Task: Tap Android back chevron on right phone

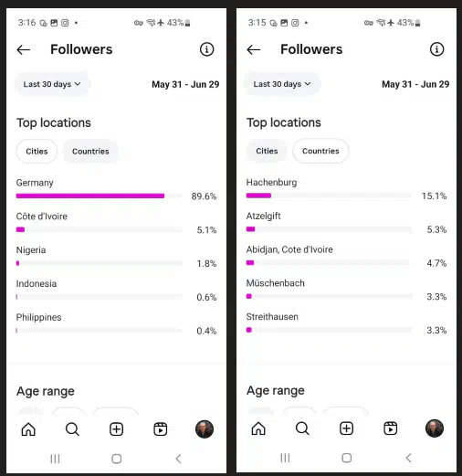Action: click(x=409, y=458)
